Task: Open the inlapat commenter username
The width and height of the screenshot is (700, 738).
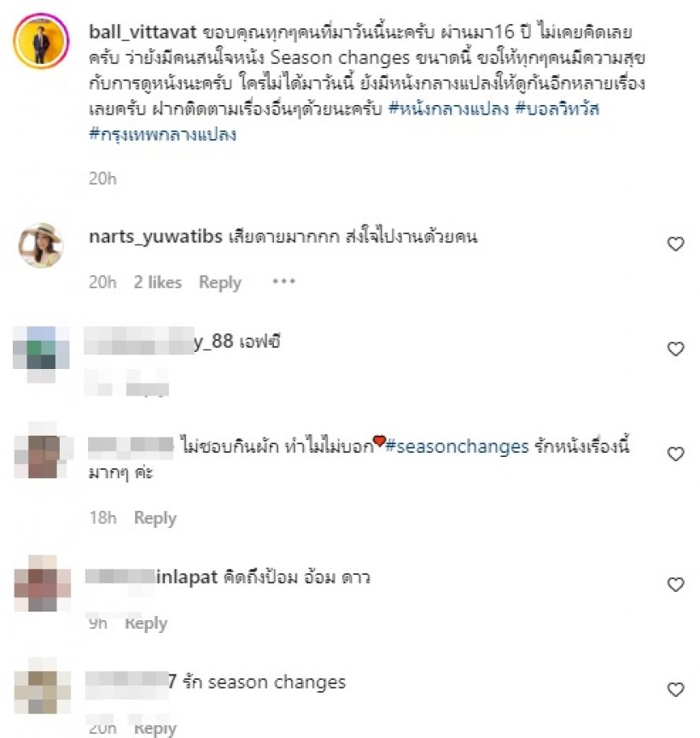Action: click(151, 577)
